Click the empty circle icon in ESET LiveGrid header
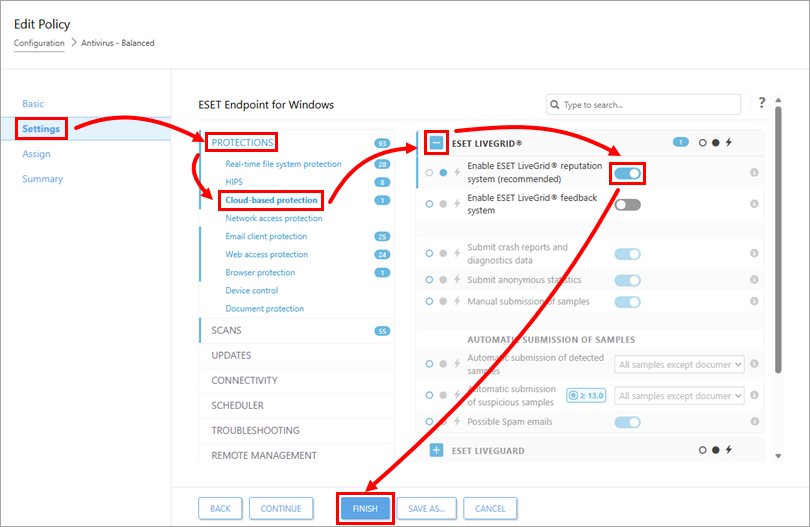Image resolution: width=810 pixels, height=527 pixels. pos(703,143)
